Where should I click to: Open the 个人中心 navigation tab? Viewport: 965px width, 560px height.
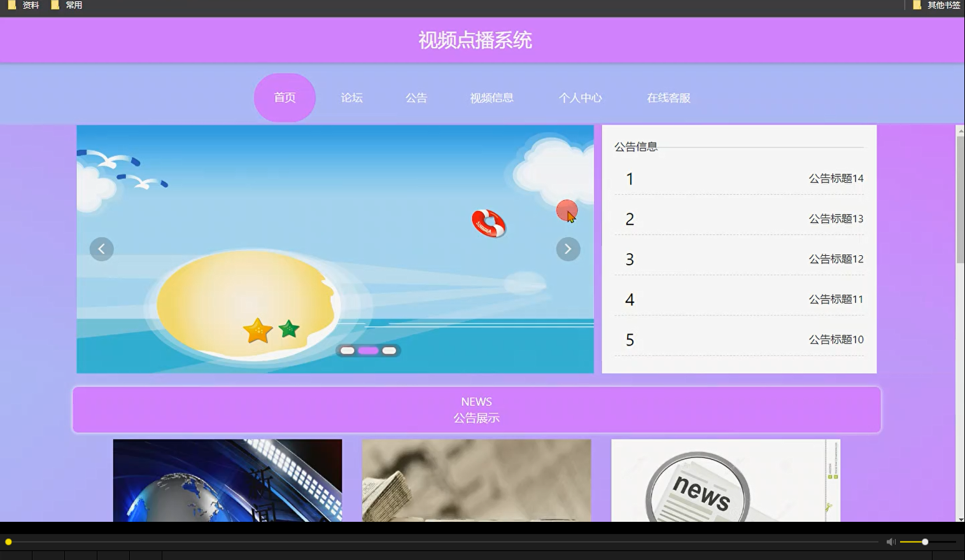pyautogui.click(x=580, y=97)
